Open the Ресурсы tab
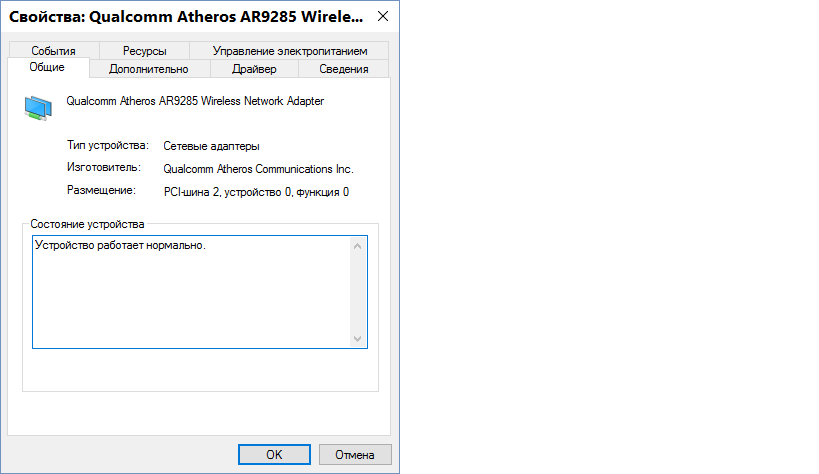Viewport: 819px width, 474px height. [145, 51]
